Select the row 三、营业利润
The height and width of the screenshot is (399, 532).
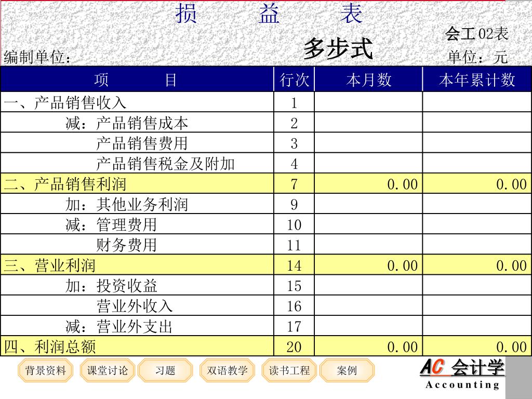[266, 265]
